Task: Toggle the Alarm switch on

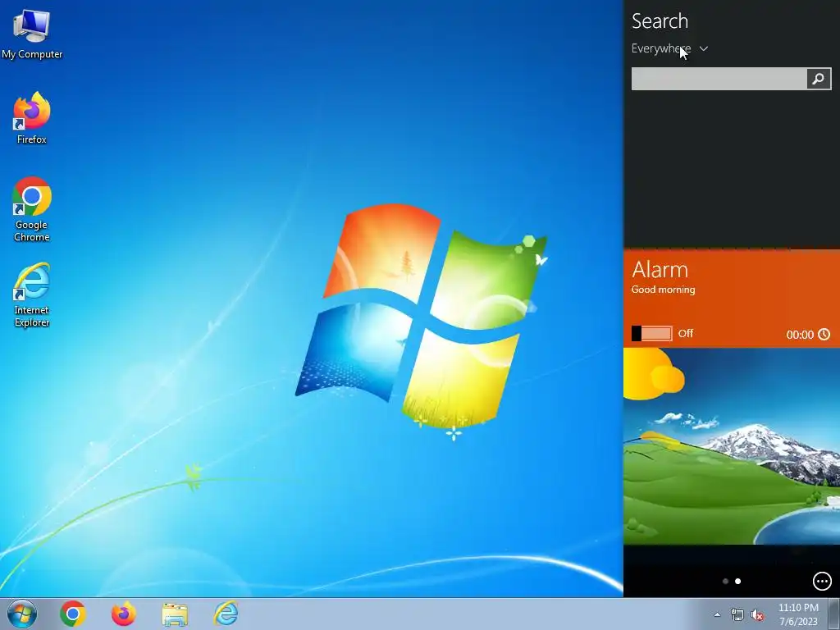Action: click(x=651, y=333)
